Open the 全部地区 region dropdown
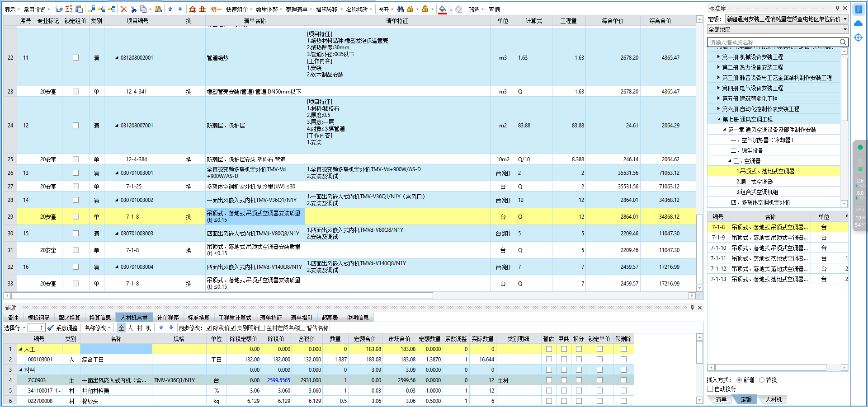868x407 pixels. (778, 29)
